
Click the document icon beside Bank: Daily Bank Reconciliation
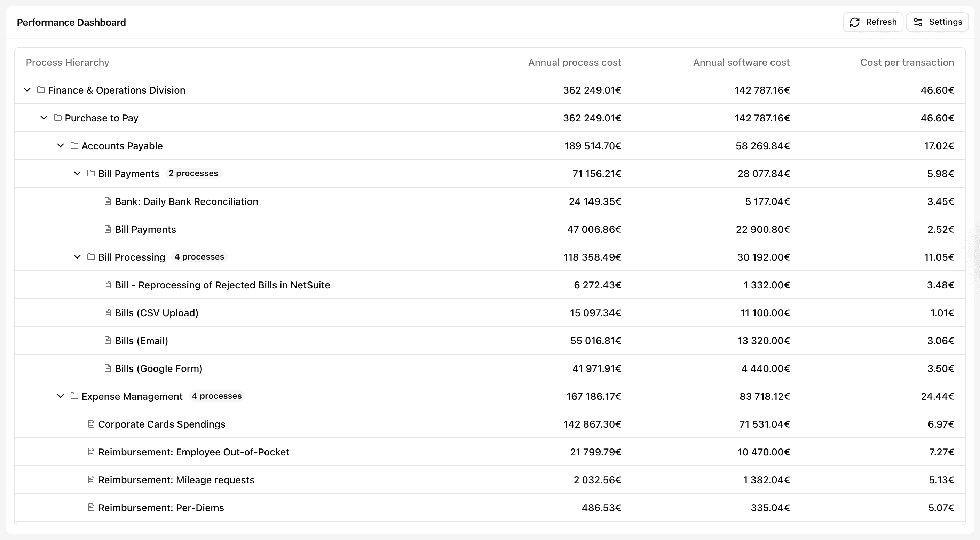[x=107, y=201]
